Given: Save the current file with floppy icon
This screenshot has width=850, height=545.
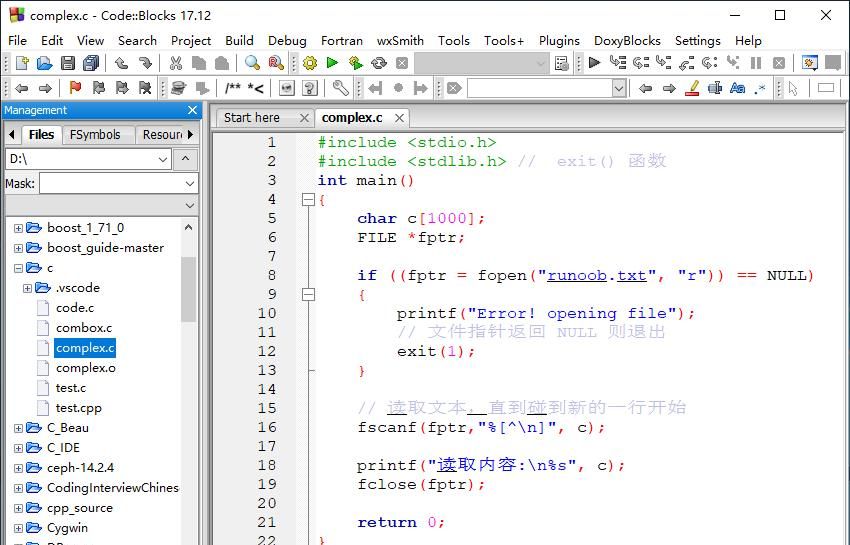Looking at the screenshot, I should pyautogui.click(x=68, y=63).
